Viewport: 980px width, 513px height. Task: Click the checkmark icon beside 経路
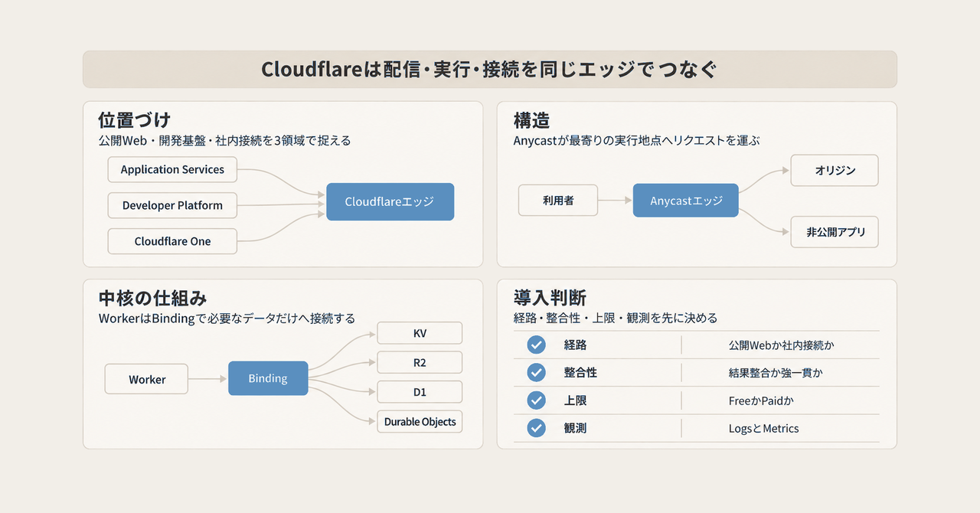[x=537, y=345]
